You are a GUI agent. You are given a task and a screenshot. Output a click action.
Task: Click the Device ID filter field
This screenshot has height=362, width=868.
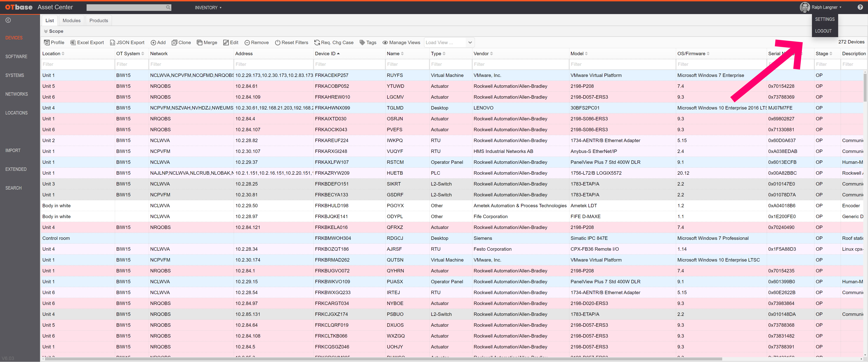pyautogui.click(x=349, y=64)
